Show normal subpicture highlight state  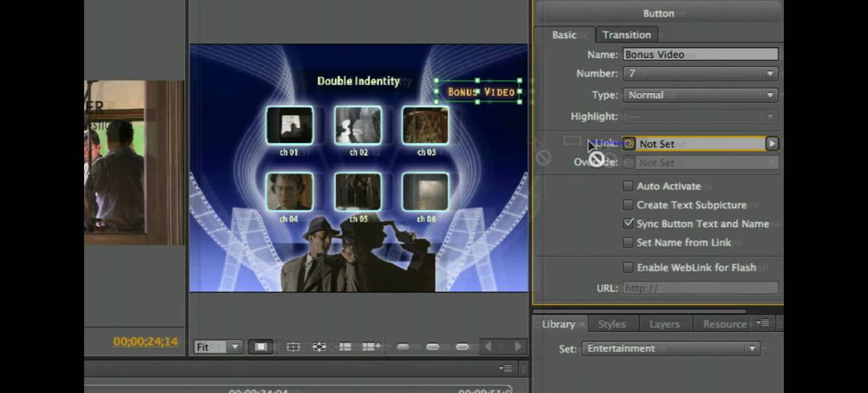(x=403, y=347)
